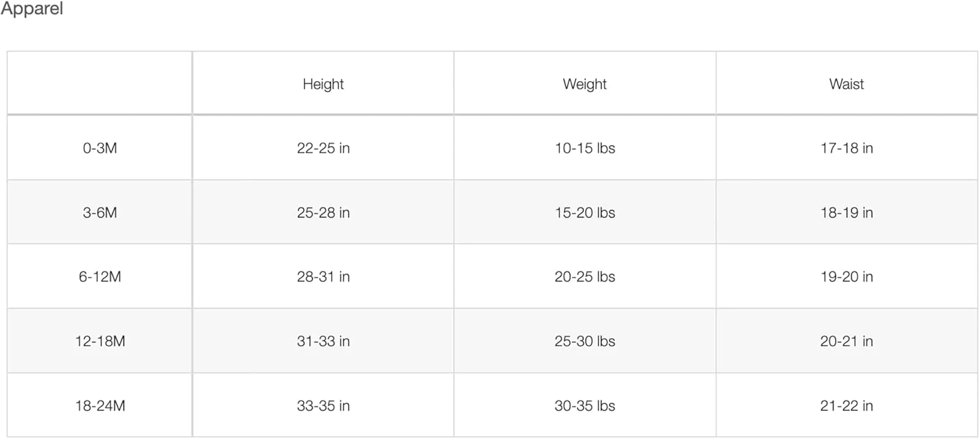Click the 12-18M size row label

100,342
